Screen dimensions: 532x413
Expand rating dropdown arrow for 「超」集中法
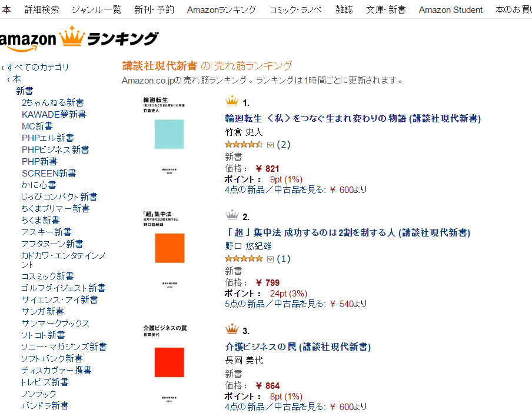[270, 259]
